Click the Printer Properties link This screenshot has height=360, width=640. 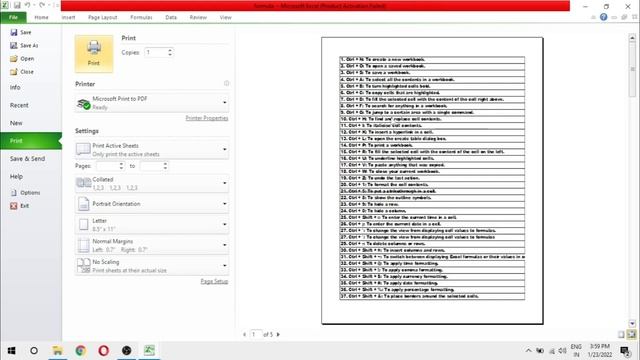[207, 118]
